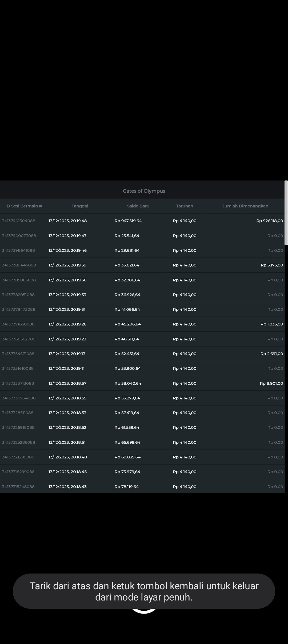Click the Rp 8.901,00 winning amount
The width and height of the screenshot is (288, 644).
pos(271,383)
